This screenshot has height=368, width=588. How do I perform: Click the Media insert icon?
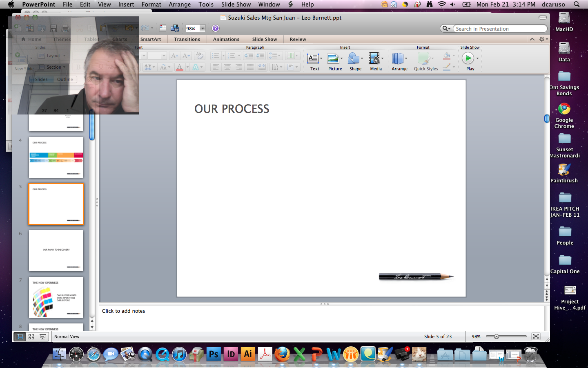coord(374,58)
